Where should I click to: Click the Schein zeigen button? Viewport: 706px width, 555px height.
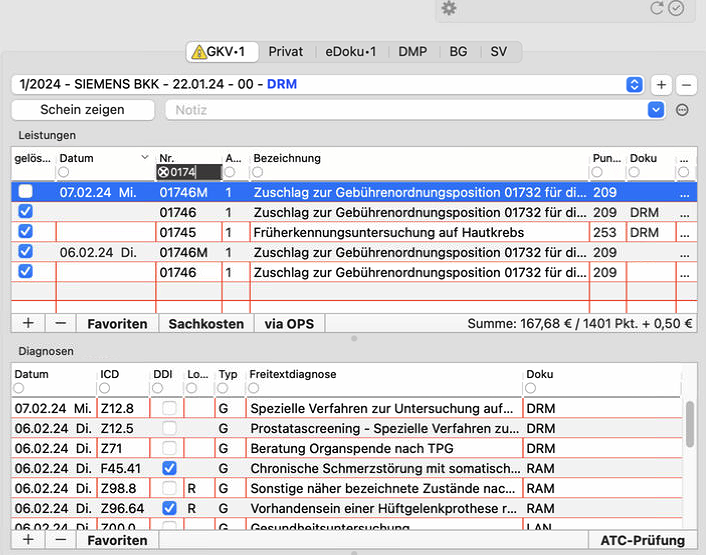coord(82,110)
